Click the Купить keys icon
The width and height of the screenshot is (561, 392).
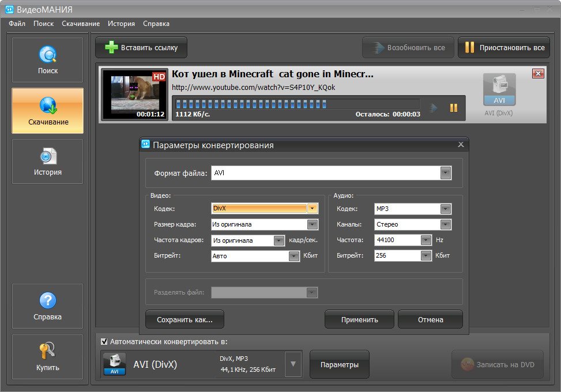48,350
